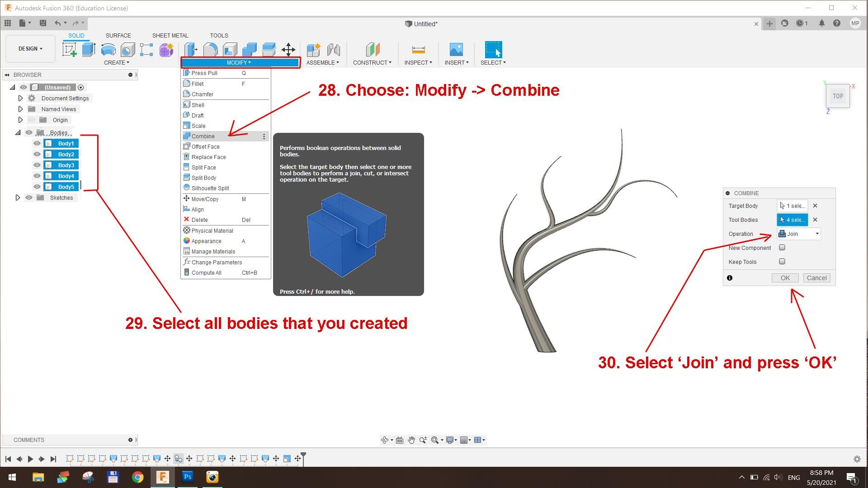Open the DESIGN workspace dropdown

click(x=30, y=48)
